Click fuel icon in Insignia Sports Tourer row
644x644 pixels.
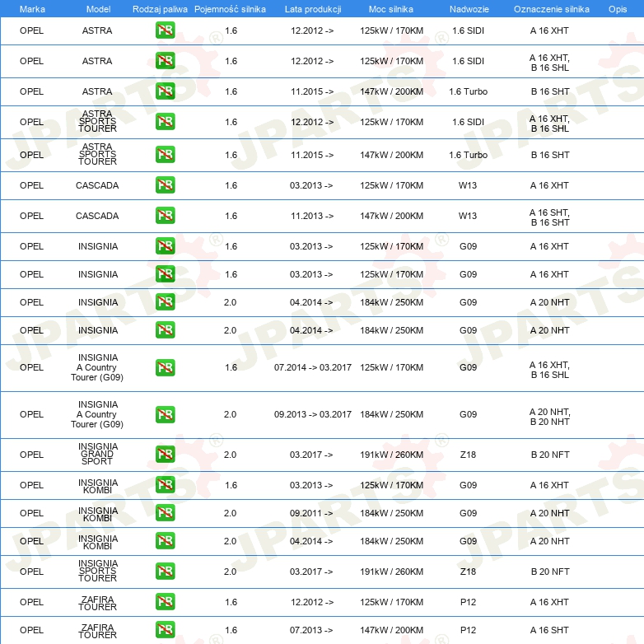[165, 572]
